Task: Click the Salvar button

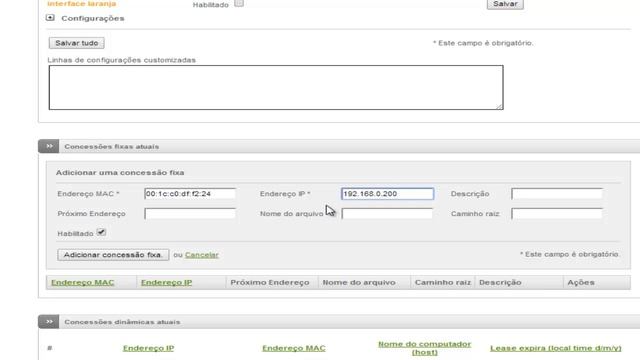Action: coord(505,4)
